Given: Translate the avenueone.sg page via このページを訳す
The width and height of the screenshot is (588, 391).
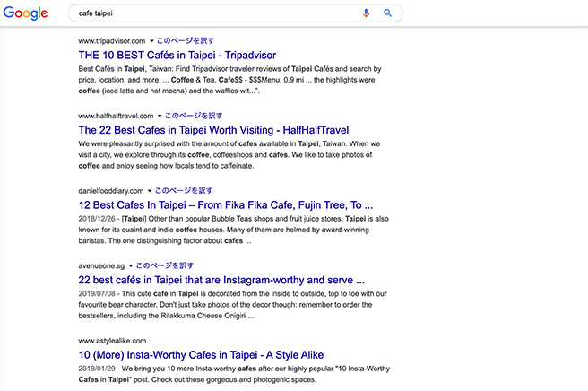Looking at the screenshot, I should coord(165,266).
